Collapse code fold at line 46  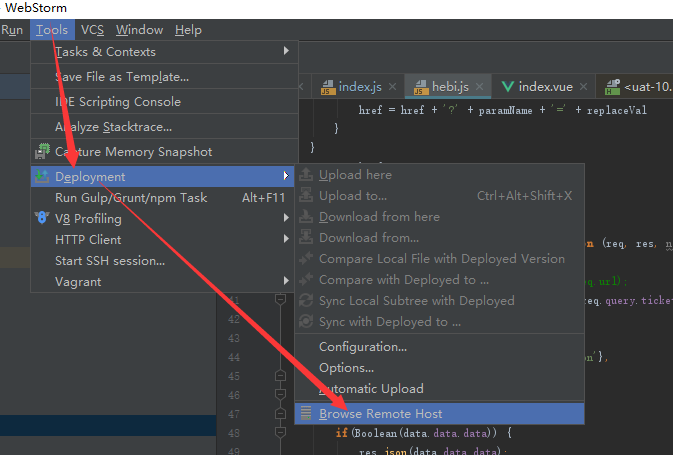[280, 394]
